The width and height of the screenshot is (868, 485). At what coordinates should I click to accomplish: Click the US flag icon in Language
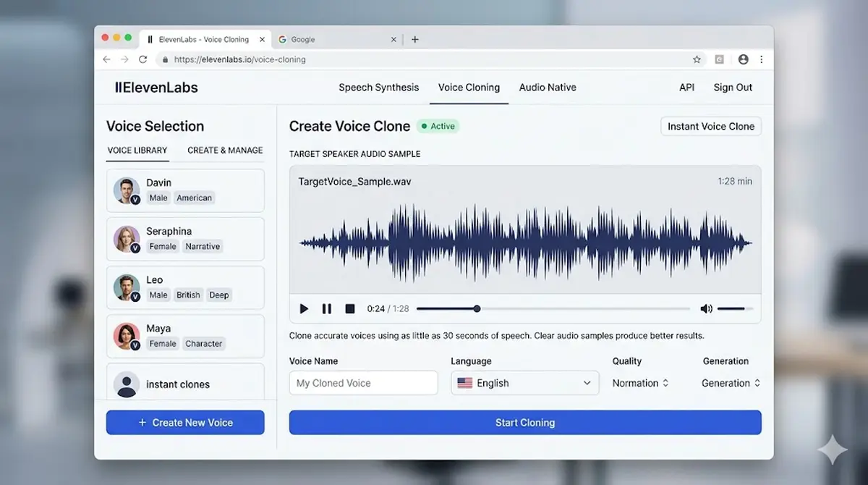pos(465,383)
